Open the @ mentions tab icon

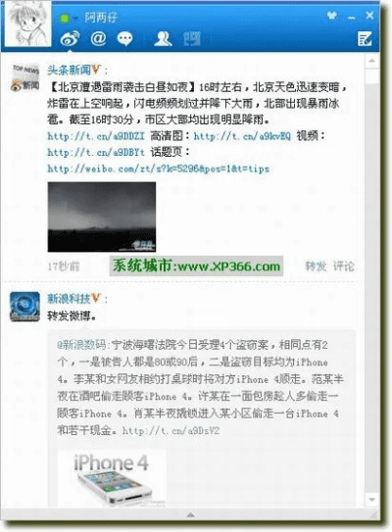click(98, 38)
